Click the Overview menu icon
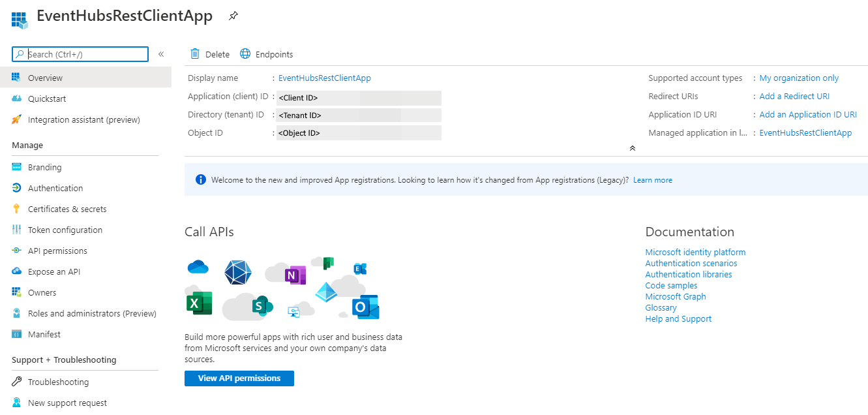Viewport: 868px width, 415px height. 16,78
